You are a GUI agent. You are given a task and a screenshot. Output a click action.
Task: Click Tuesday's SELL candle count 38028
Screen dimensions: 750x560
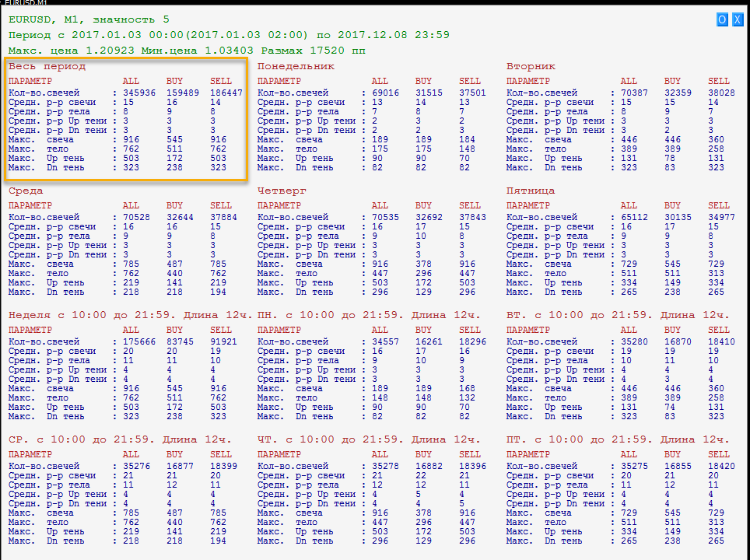coord(721,93)
